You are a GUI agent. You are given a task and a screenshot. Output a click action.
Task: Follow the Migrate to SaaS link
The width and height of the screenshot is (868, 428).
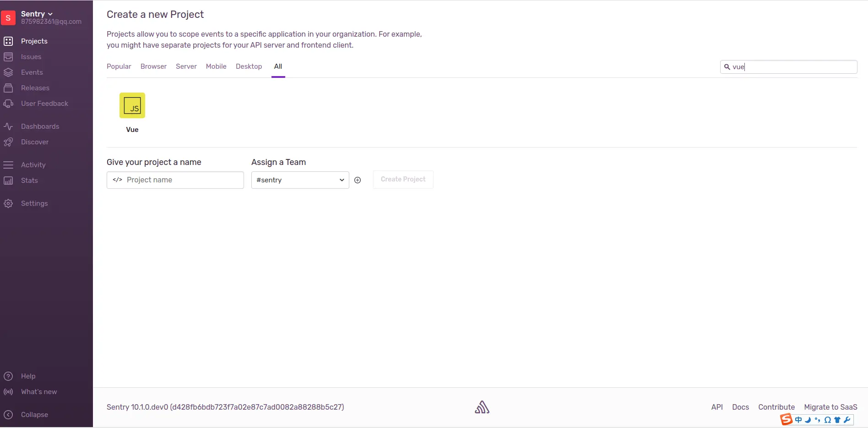831,407
